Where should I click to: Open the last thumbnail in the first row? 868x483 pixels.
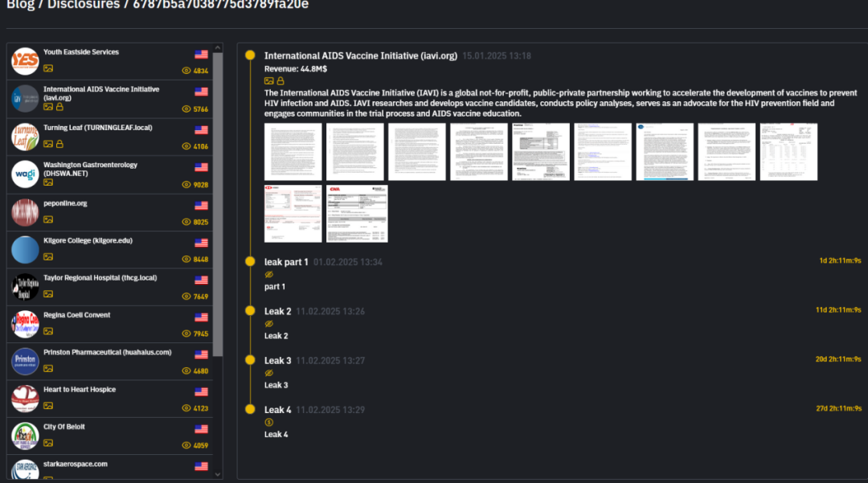[x=789, y=152]
